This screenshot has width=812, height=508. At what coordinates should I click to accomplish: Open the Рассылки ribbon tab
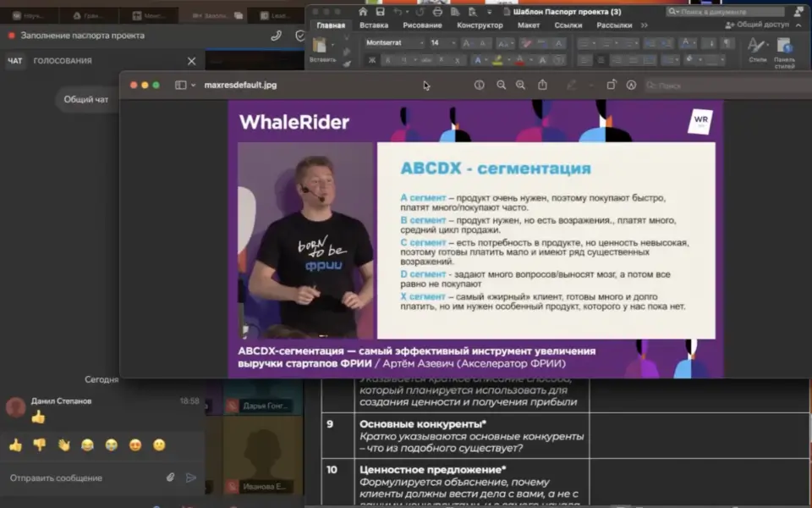point(614,25)
